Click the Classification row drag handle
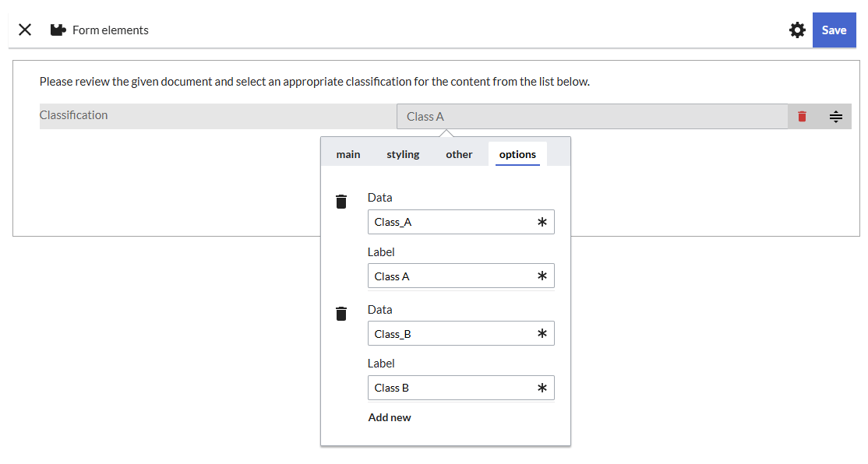Screen dimensions: 868x464 point(836,117)
